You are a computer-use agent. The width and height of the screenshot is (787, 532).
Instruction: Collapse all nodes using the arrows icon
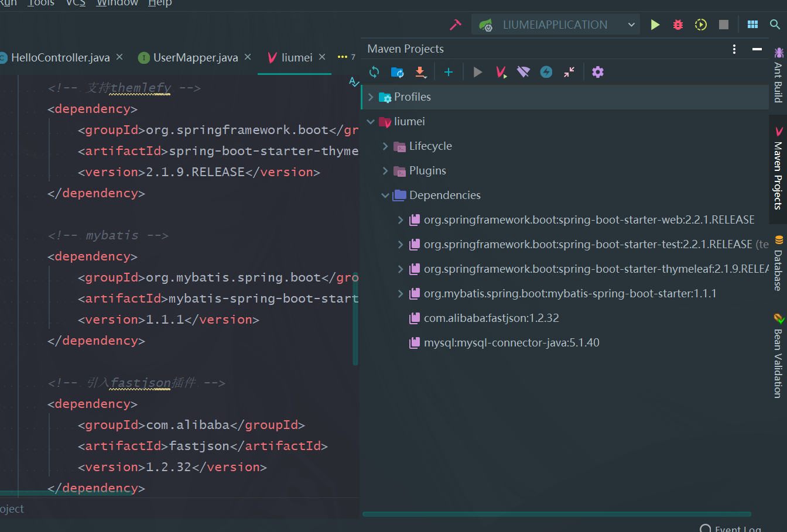[x=569, y=72]
